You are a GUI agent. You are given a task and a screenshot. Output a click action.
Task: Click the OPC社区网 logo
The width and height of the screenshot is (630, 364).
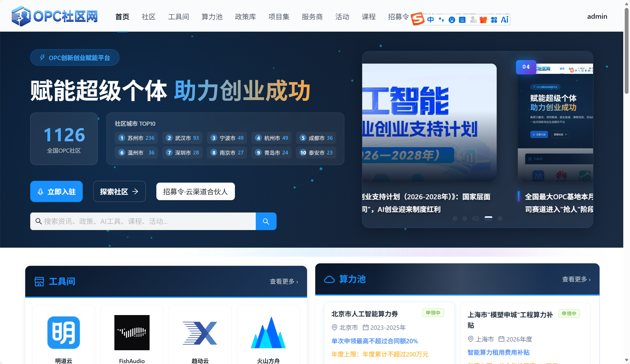[x=55, y=16]
